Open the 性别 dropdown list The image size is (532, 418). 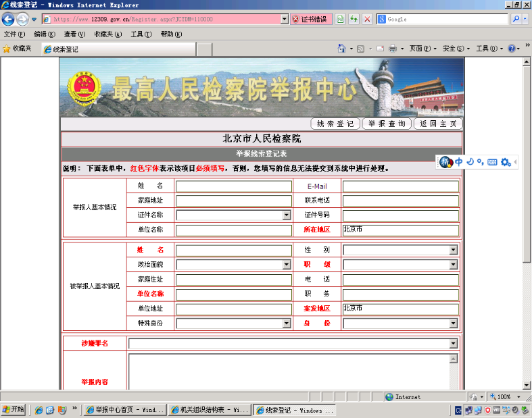point(454,250)
